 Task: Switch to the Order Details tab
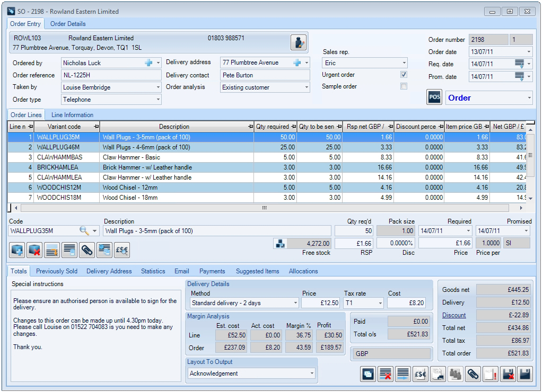(68, 24)
